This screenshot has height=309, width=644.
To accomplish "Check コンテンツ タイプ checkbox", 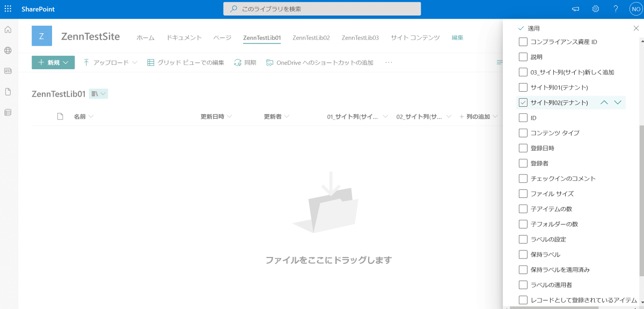I will point(523,133).
